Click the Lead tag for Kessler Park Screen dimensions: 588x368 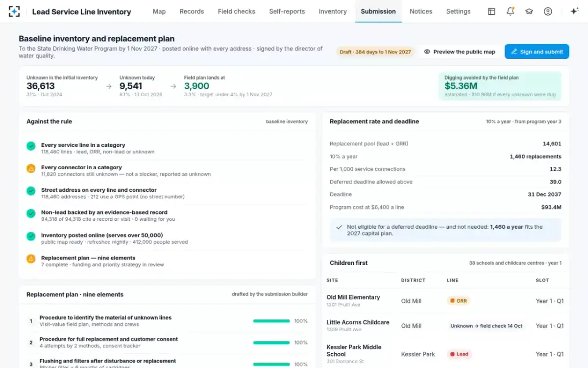pyautogui.click(x=459, y=354)
